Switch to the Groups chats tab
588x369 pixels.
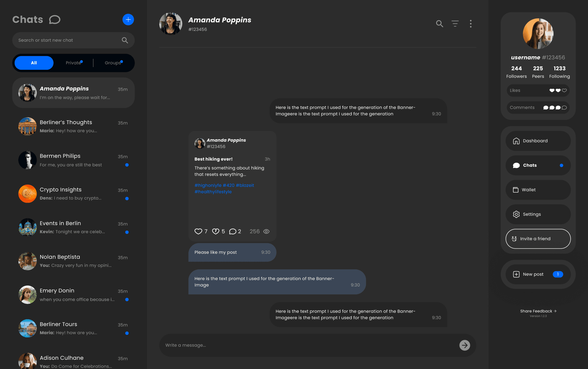coord(113,63)
